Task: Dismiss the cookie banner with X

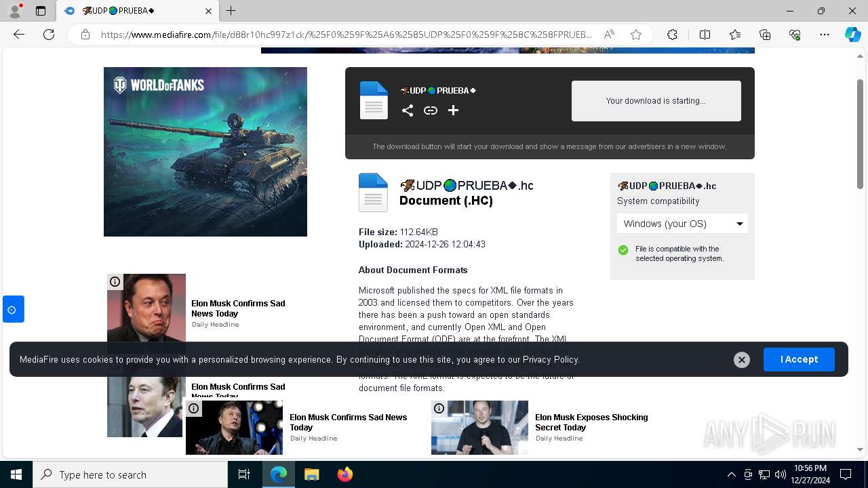Action: pyautogui.click(x=742, y=360)
